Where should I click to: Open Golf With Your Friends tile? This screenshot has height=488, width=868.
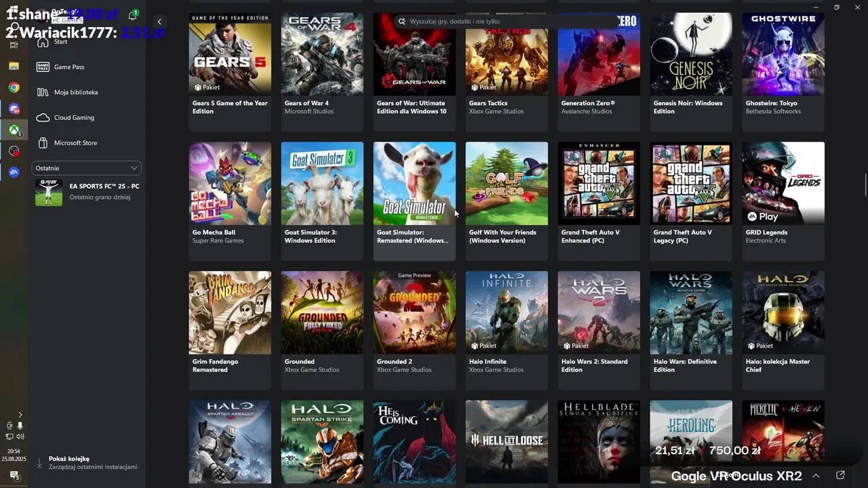[507, 201]
